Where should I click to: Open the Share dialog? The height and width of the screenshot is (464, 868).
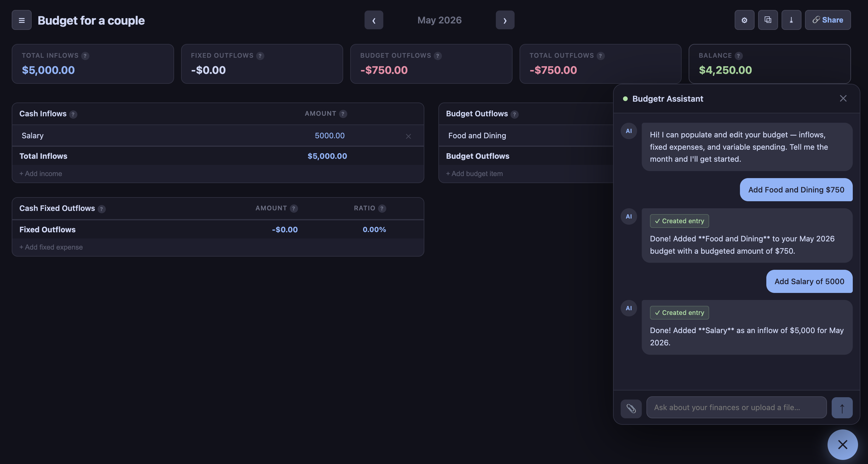(828, 20)
